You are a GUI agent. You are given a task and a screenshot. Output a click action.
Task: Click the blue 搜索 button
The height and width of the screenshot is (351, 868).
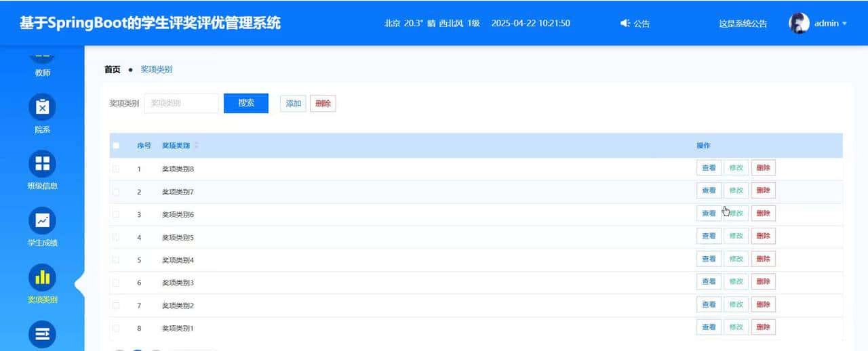click(x=246, y=103)
